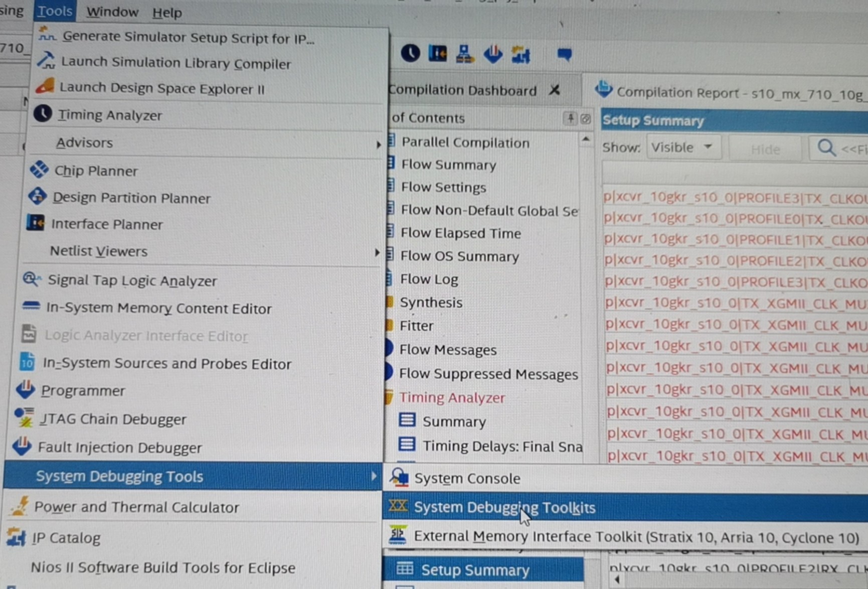The image size is (868, 589).
Task: Click the search magnifier filter field
Action: tap(838, 149)
